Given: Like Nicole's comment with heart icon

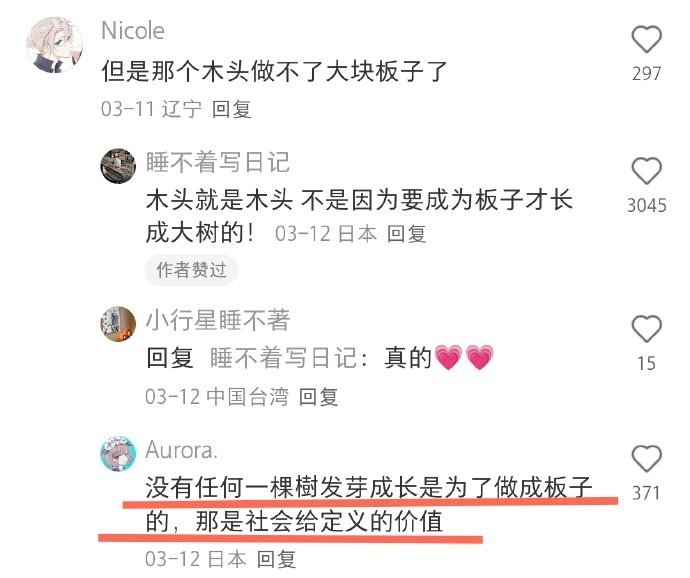Looking at the screenshot, I should pos(646,39).
